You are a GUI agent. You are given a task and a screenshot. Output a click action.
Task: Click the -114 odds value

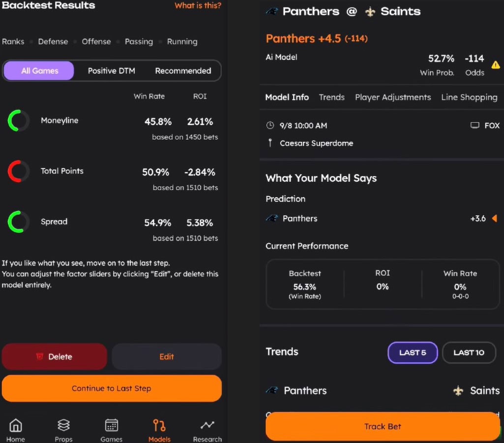pos(474,59)
